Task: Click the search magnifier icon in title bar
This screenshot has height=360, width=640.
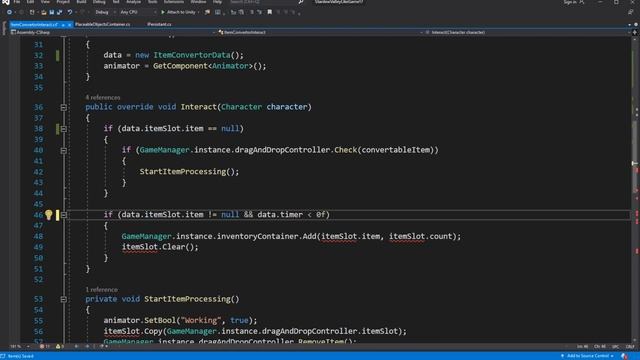Action: [x=301, y=2]
